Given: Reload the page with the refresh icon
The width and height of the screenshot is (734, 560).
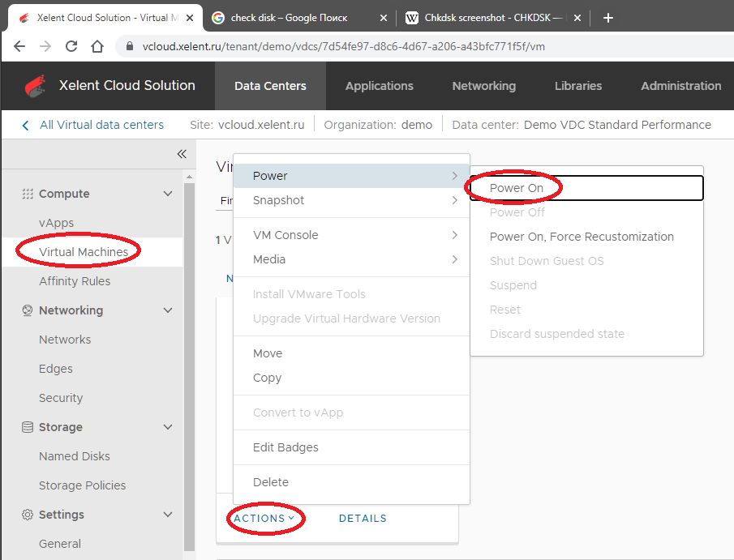Looking at the screenshot, I should tap(71, 46).
